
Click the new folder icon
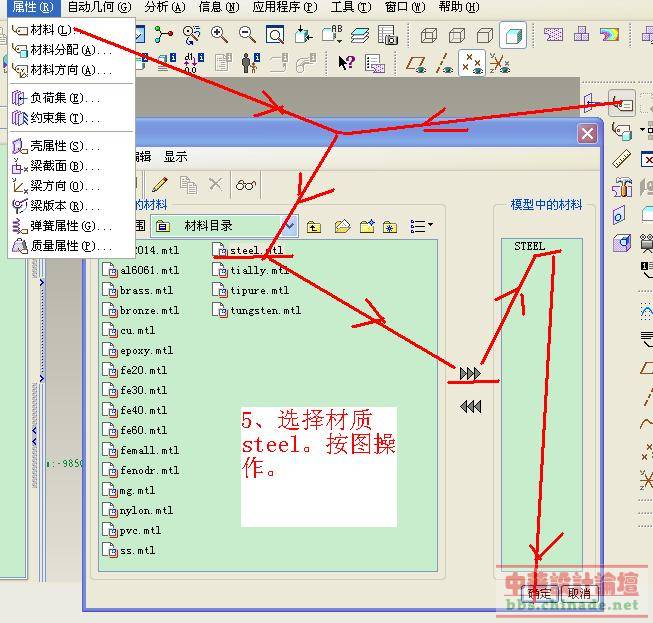[367, 227]
